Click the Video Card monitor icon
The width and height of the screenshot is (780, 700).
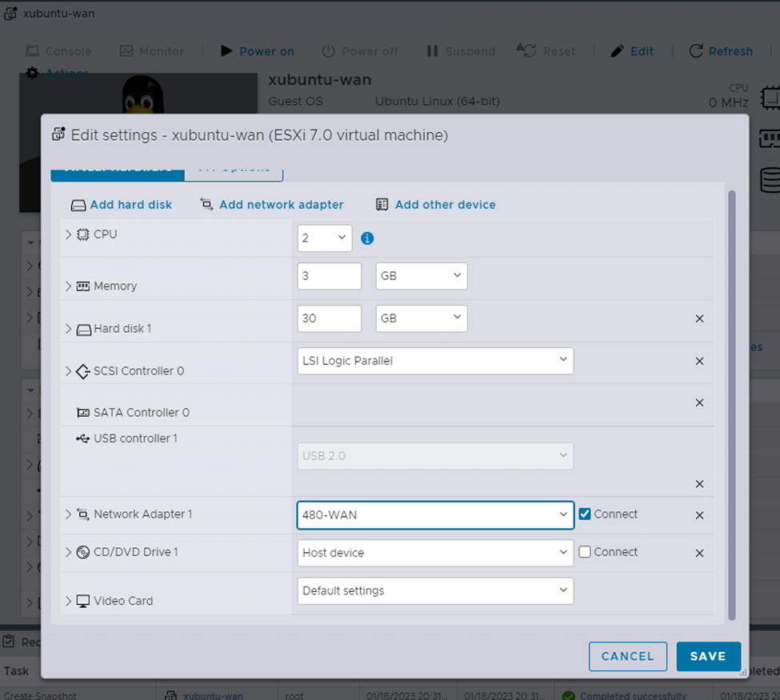click(83, 601)
